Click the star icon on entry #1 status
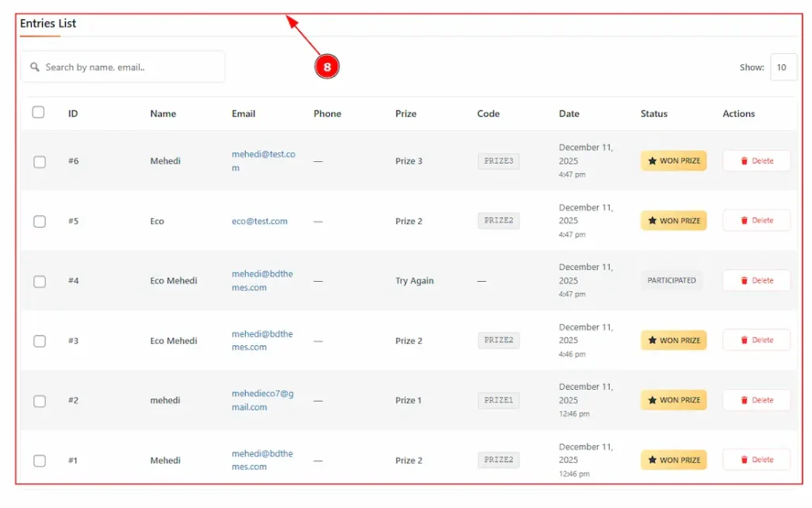Screen dimensions: 812x508 (653, 460)
